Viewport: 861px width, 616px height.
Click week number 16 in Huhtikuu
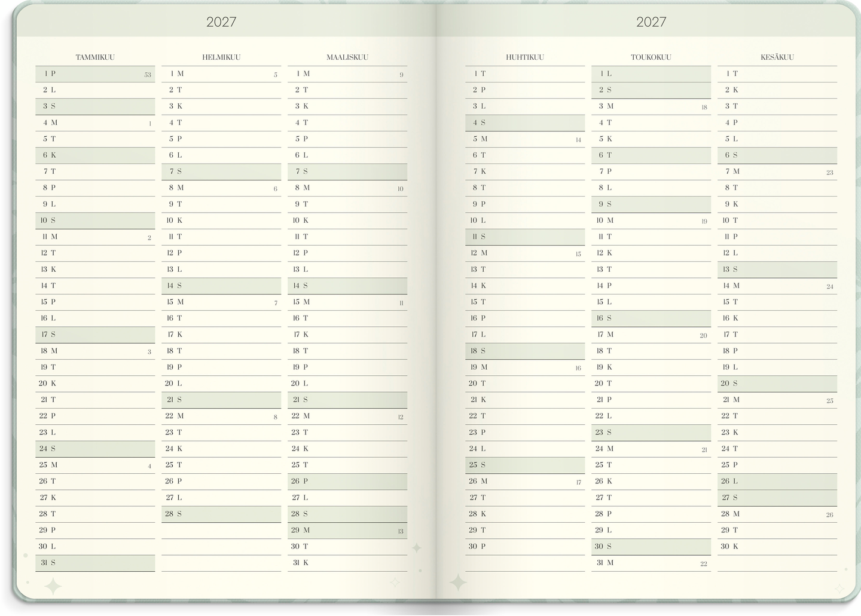(578, 368)
